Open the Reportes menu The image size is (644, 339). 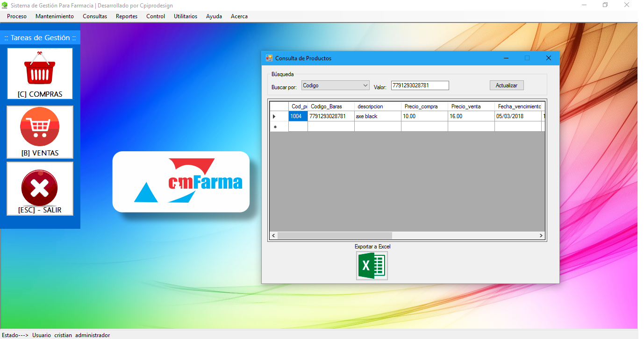click(x=127, y=16)
